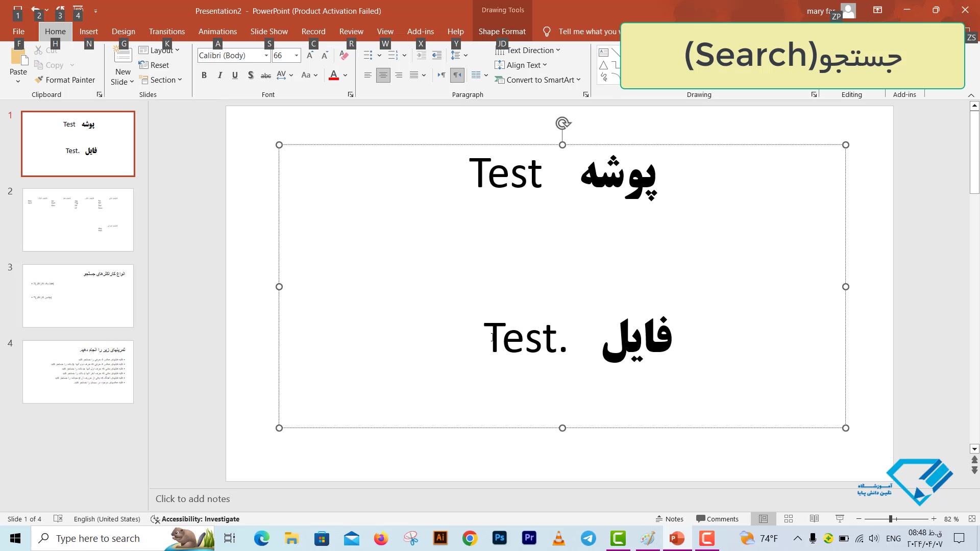Switch to the Slide Show tab
Screen dimensions: 980x551
click(x=269, y=32)
